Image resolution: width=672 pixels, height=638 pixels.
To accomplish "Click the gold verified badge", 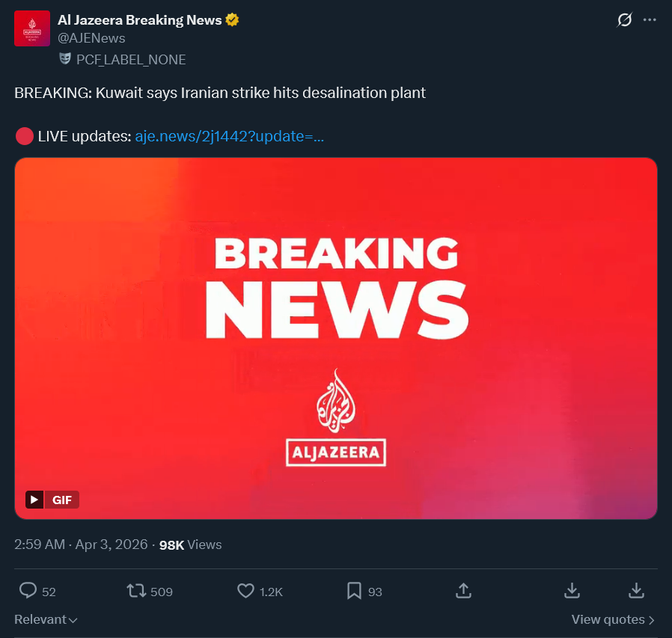I will [x=232, y=19].
